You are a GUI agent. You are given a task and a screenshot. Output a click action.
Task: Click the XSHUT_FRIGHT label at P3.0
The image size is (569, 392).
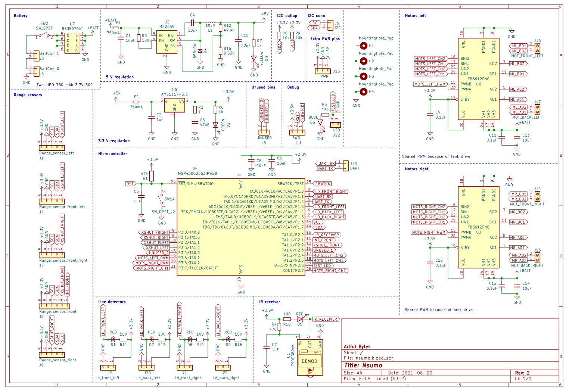(154, 232)
